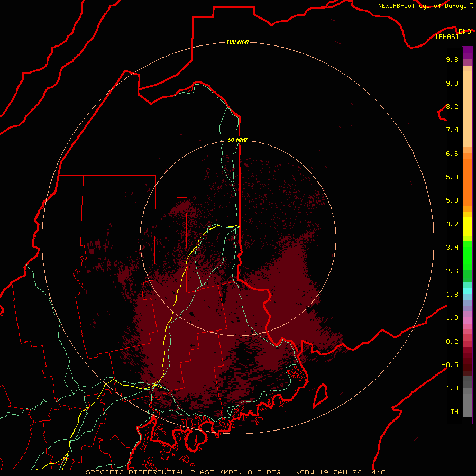Viewport: 476px width, 476px height.
Task: Click the 5.8 legend value
Action: [x=452, y=177]
